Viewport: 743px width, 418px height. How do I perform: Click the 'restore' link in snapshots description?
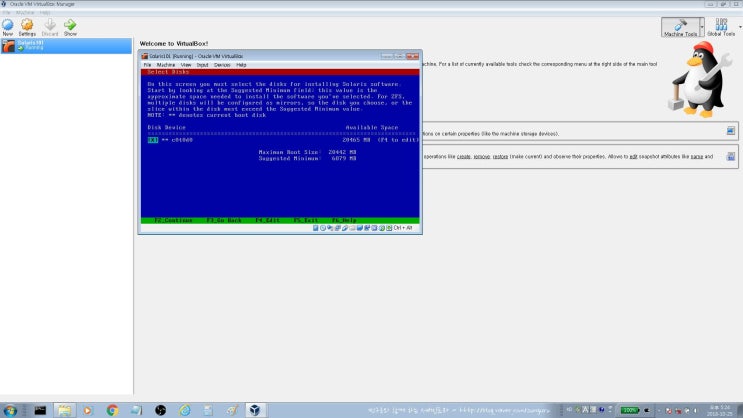pyautogui.click(x=500, y=156)
